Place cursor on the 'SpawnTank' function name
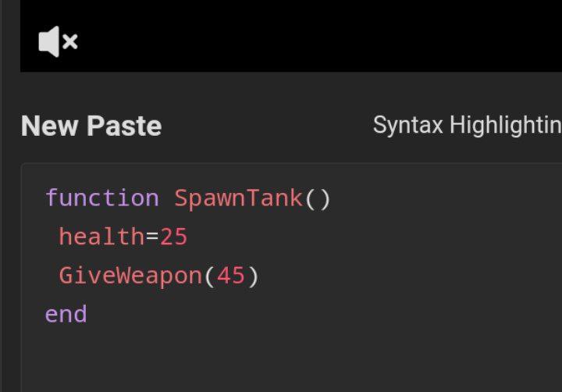 pyautogui.click(x=238, y=198)
